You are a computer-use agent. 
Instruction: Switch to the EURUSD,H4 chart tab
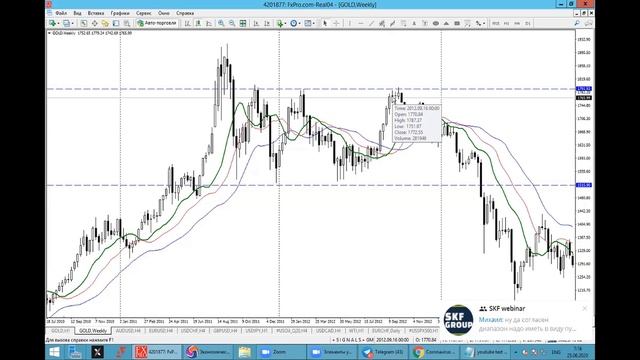(161, 331)
